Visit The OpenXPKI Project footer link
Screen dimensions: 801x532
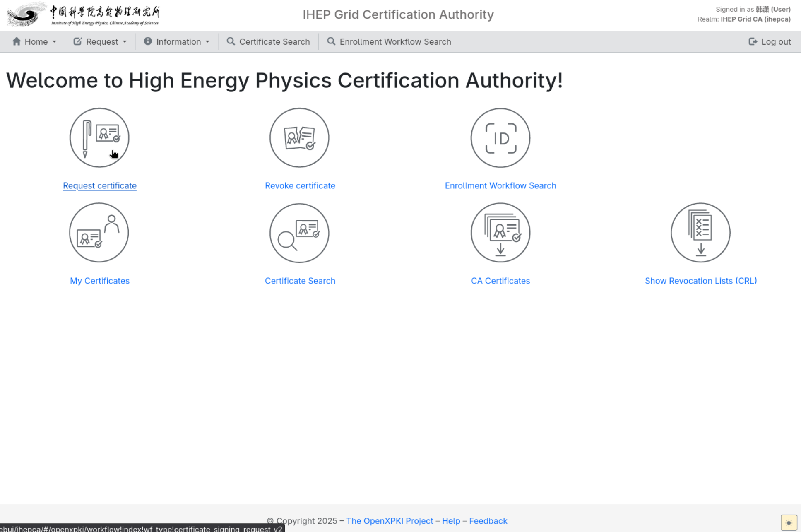click(x=390, y=521)
